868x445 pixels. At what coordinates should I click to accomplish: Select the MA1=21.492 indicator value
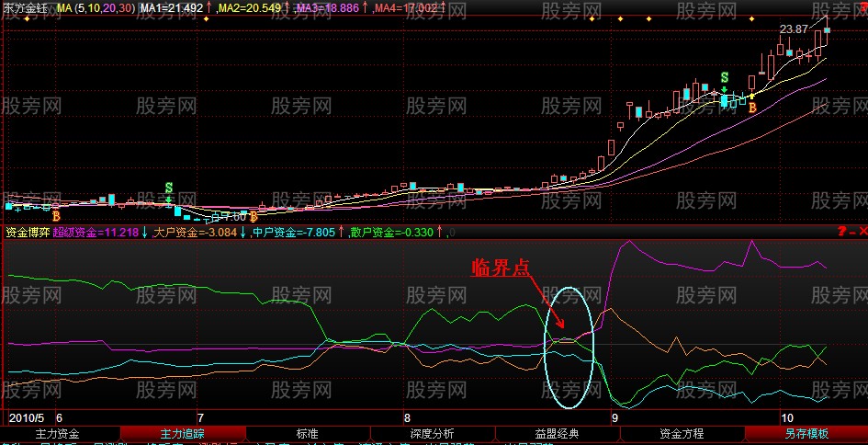tap(172, 7)
